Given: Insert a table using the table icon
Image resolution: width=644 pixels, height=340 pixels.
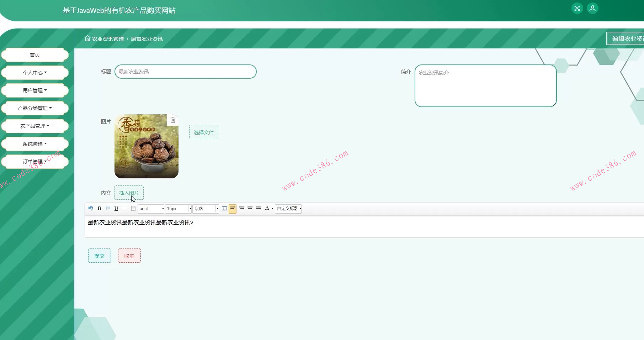Looking at the screenshot, I should coord(224,208).
